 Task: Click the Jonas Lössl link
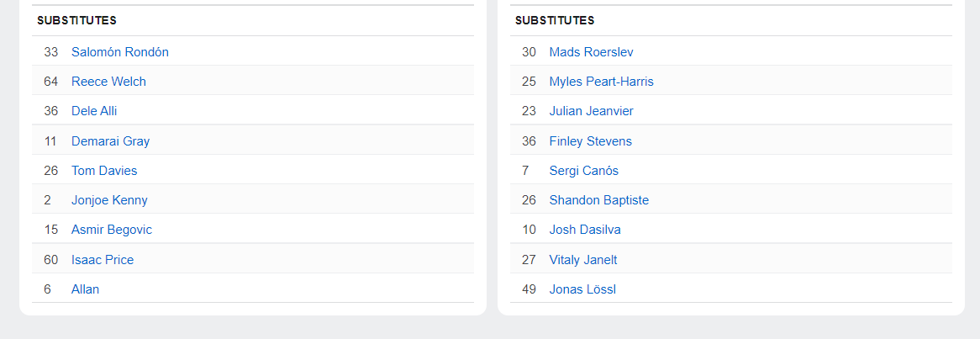(x=582, y=289)
